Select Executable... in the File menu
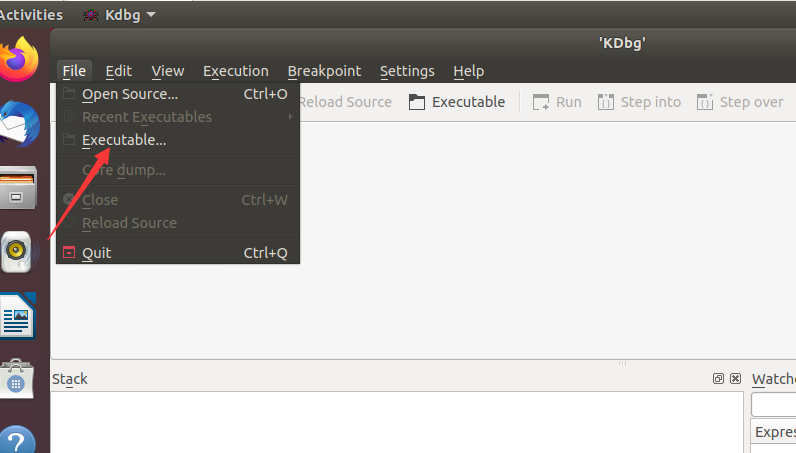Image resolution: width=796 pixels, height=453 pixels. pyautogui.click(x=178, y=140)
